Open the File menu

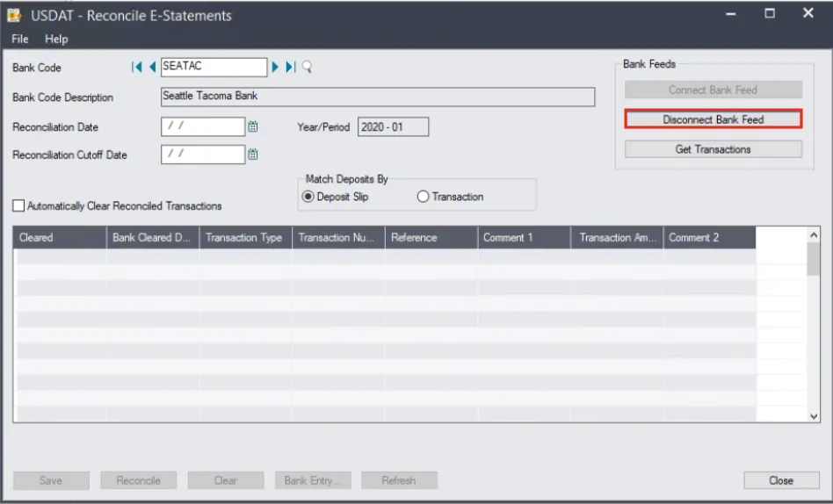coord(19,39)
